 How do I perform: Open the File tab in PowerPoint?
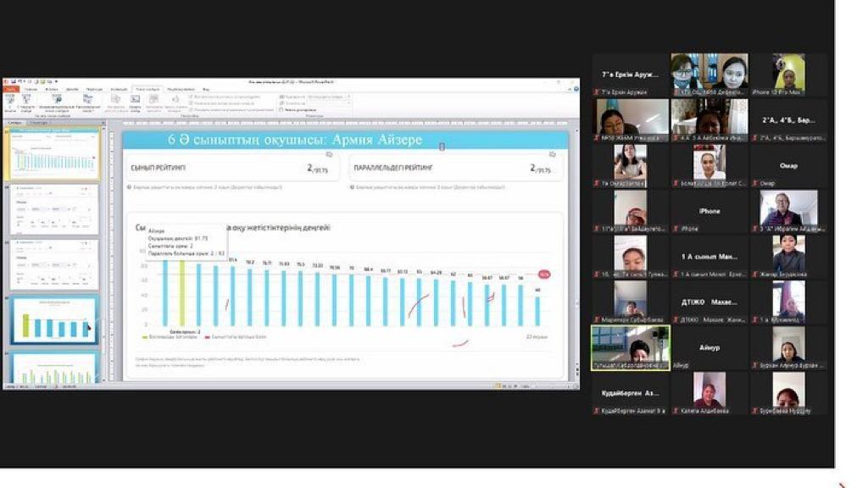point(11,88)
